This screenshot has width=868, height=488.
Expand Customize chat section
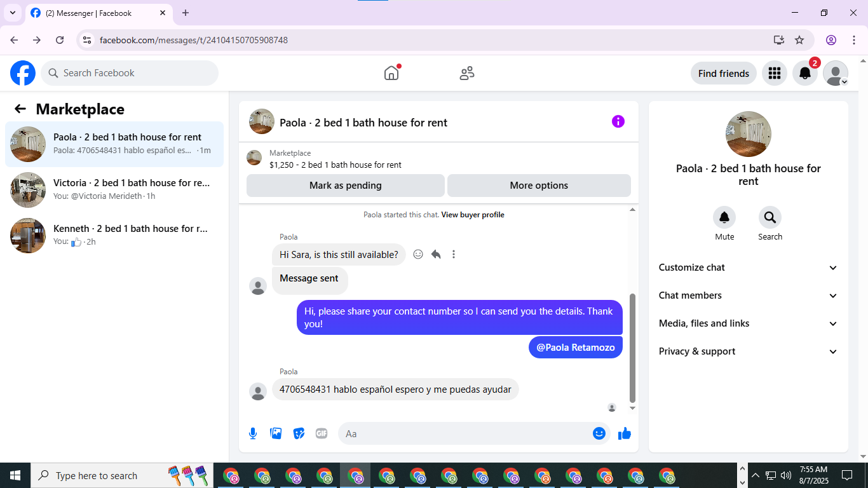(x=749, y=268)
